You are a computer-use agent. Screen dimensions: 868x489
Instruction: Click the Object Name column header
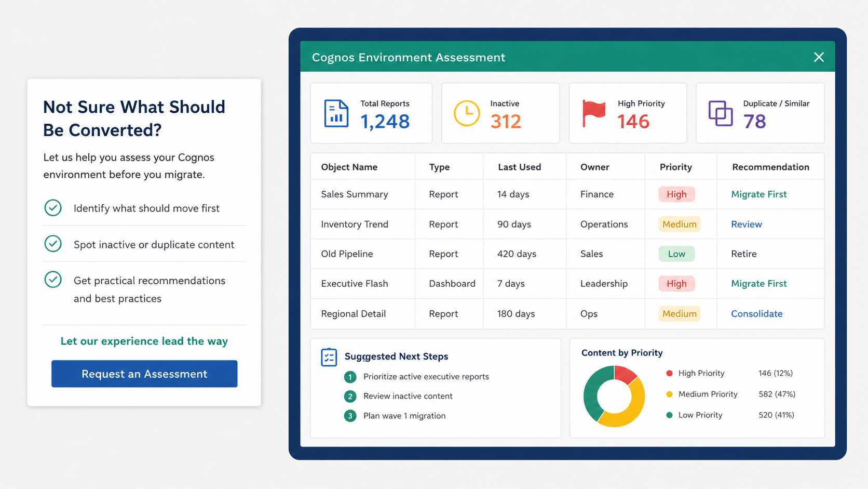[349, 167]
